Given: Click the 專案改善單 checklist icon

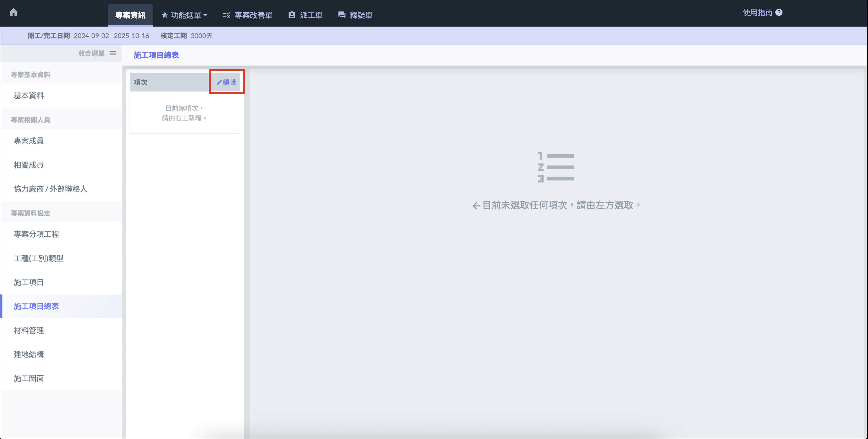Looking at the screenshot, I should pyautogui.click(x=226, y=15).
